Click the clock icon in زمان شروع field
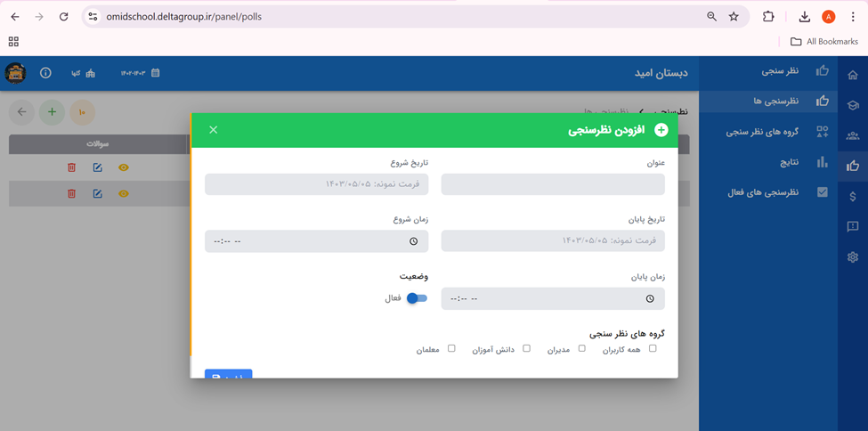Viewport: 868px width, 431px height. 413,241
